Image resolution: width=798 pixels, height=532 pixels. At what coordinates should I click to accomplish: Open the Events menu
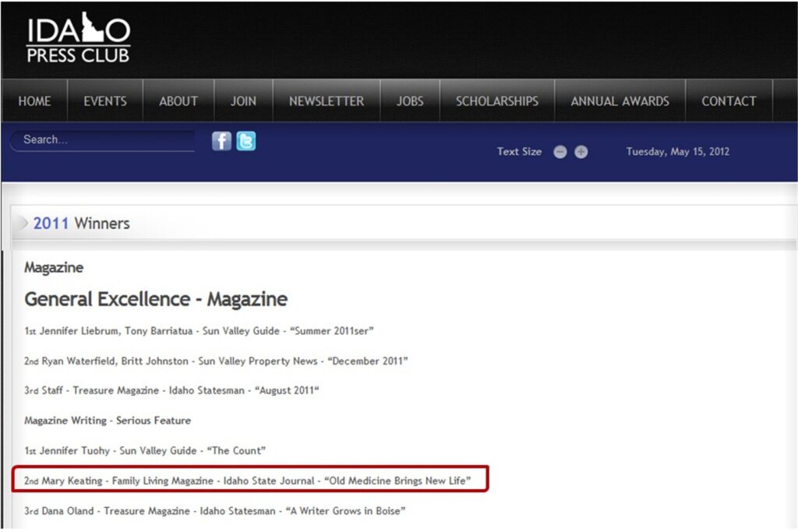[105, 101]
